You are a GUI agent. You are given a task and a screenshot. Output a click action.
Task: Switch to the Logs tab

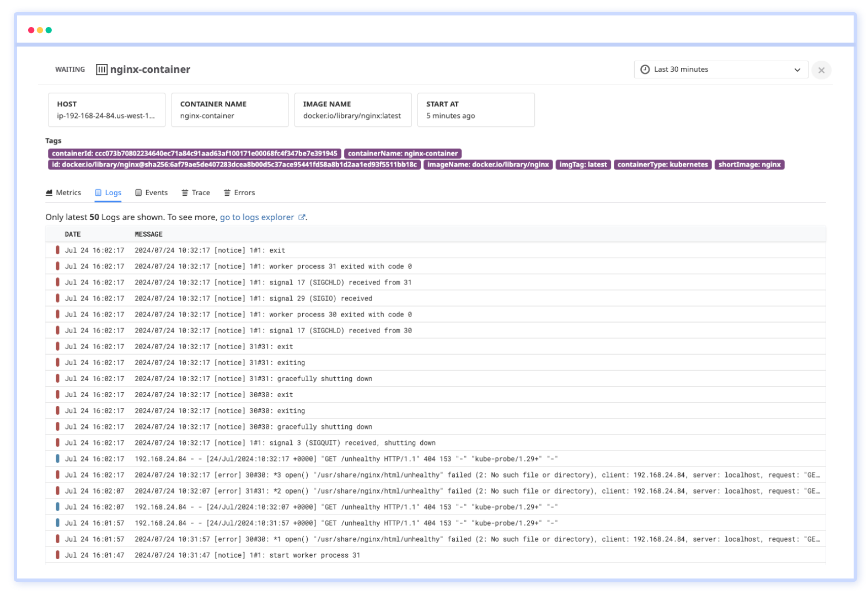108,192
